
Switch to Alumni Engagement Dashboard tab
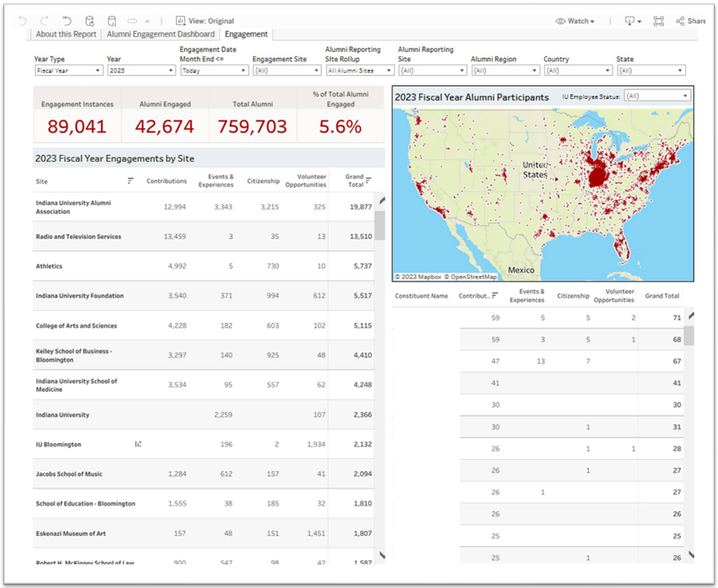(161, 34)
